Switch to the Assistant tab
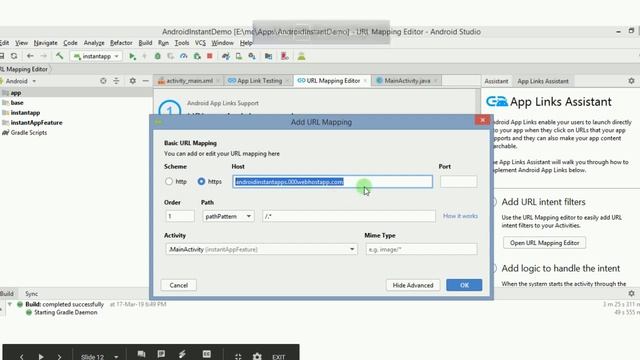Image resolution: width=640 pixels, height=360 pixels. [x=496, y=81]
